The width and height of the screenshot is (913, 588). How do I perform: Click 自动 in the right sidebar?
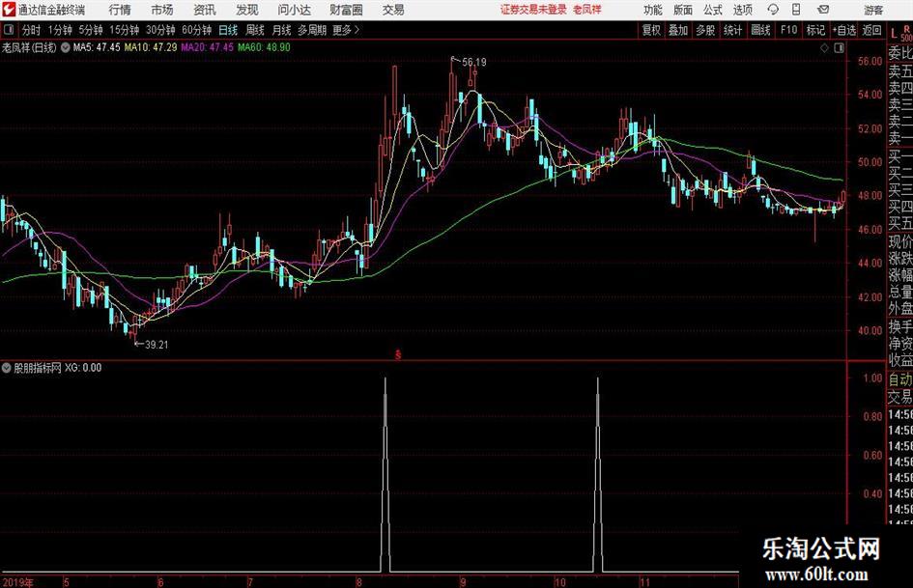(900, 379)
